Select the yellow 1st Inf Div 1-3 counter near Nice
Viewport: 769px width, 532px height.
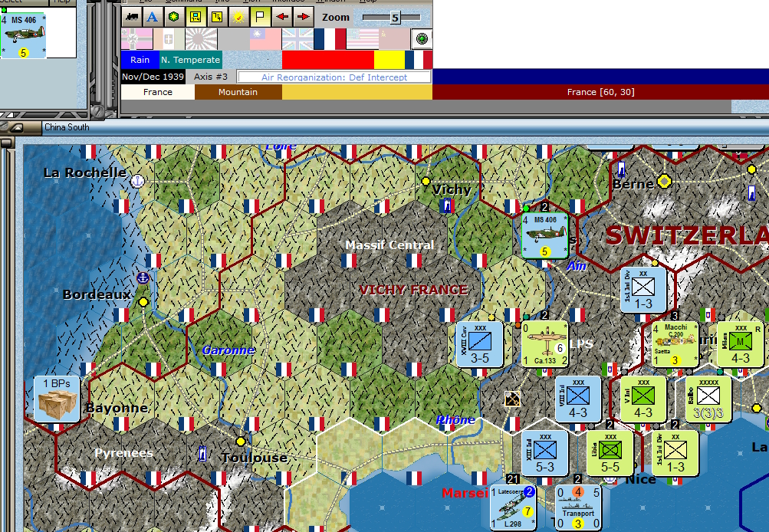coord(675,453)
